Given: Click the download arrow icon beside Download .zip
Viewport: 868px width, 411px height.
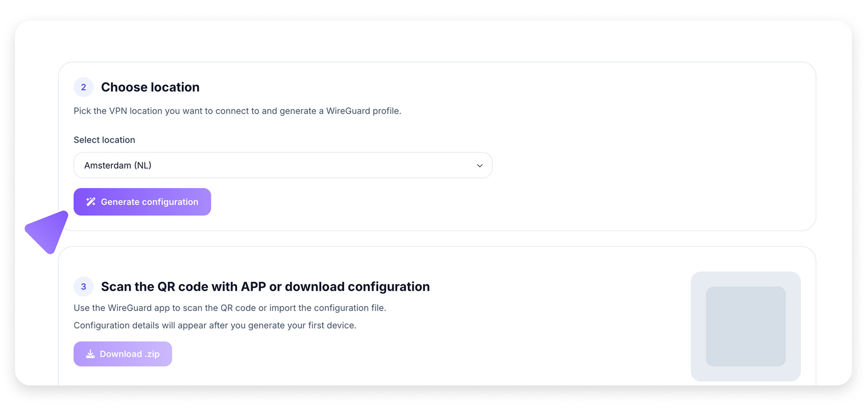Looking at the screenshot, I should click(x=90, y=354).
